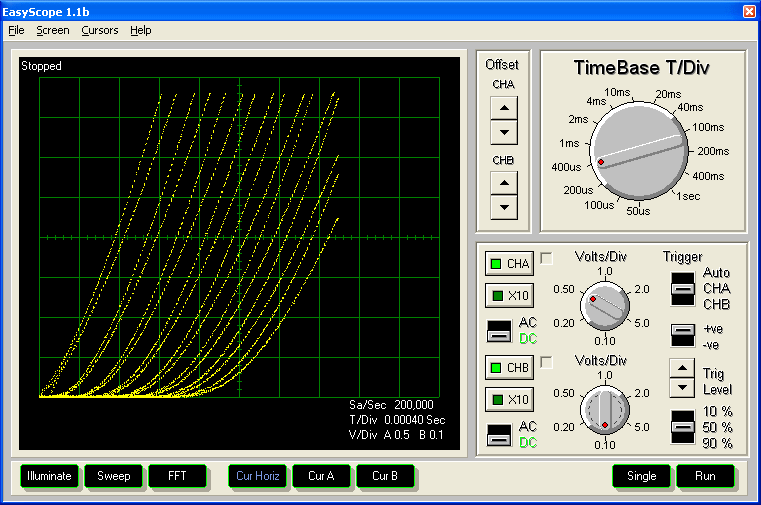Toggle the CHA channel enable button

pyautogui.click(x=508, y=264)
